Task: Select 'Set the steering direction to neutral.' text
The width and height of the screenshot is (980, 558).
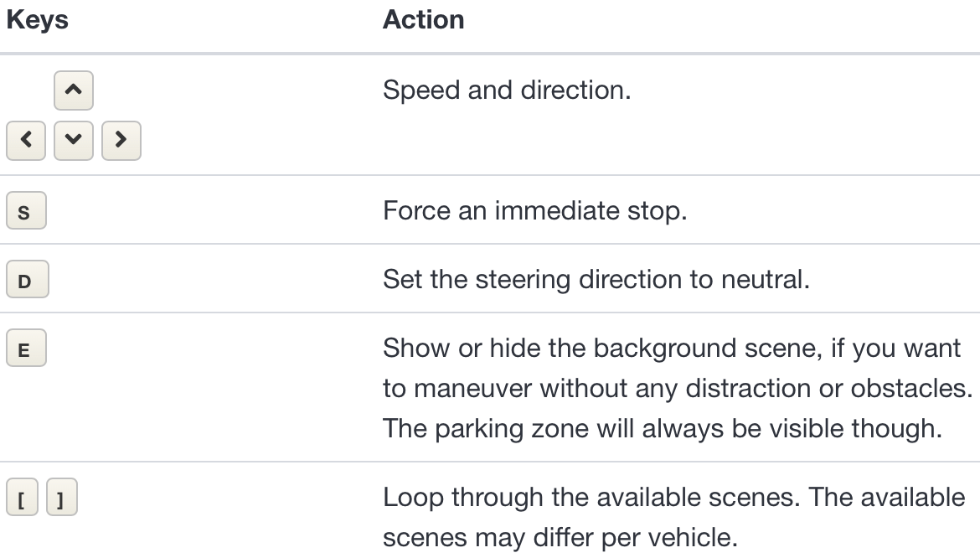Action: click(596, 279)
